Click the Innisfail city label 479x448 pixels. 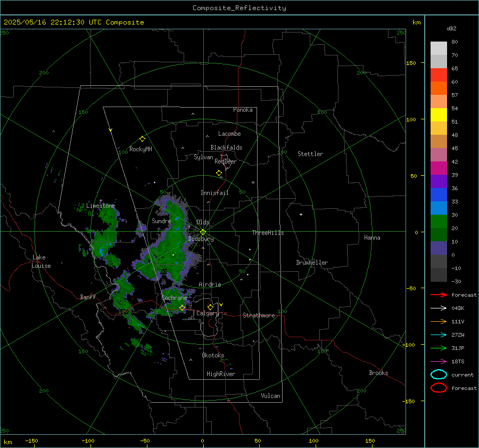tap(214, 193)
